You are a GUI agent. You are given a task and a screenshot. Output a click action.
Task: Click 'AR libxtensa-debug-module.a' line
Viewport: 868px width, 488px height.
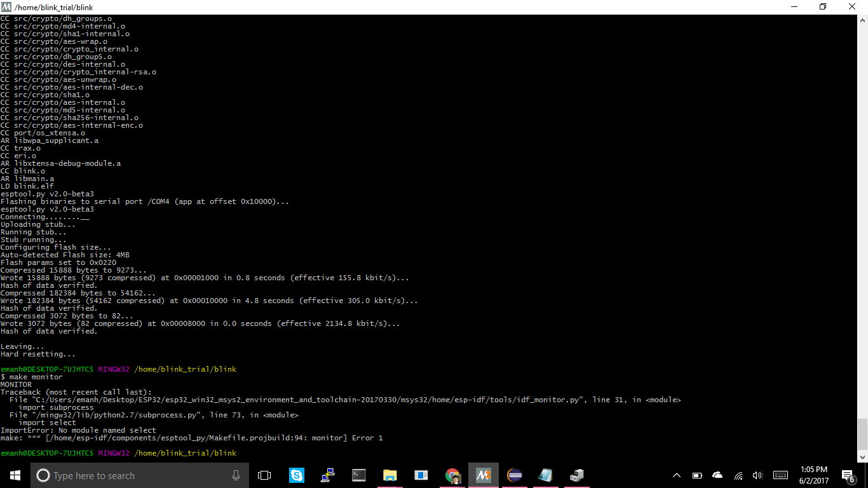(x=60, y=163)
